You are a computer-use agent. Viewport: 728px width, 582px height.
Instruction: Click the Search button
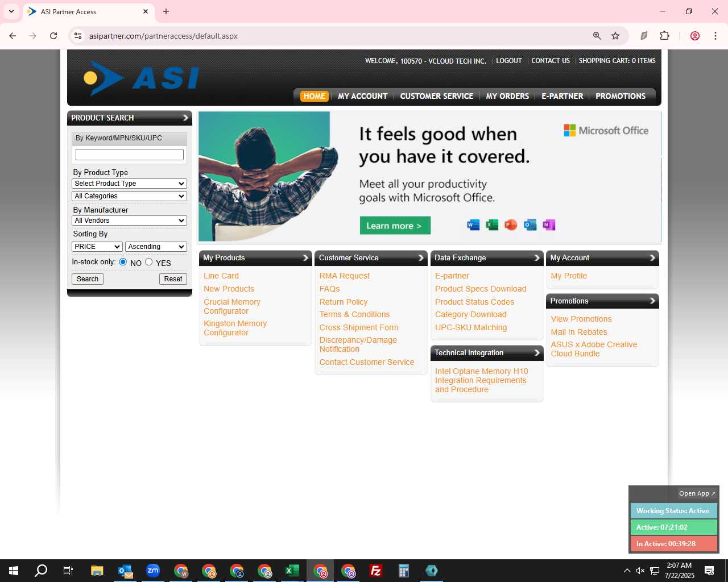[x=88, y=279]
